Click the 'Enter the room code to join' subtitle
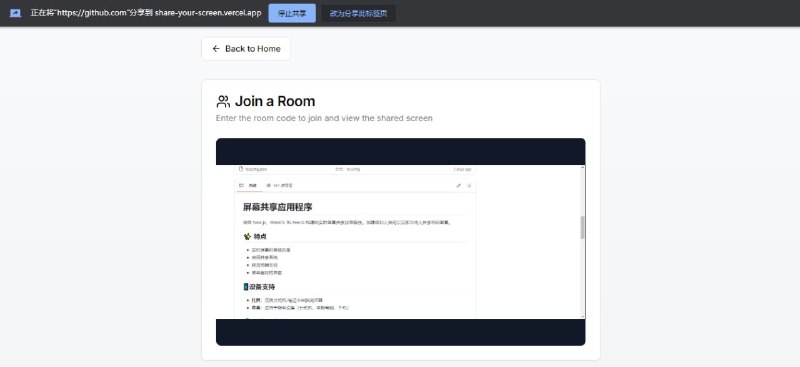This screenshot has height=367, width=800. (324, 118)
